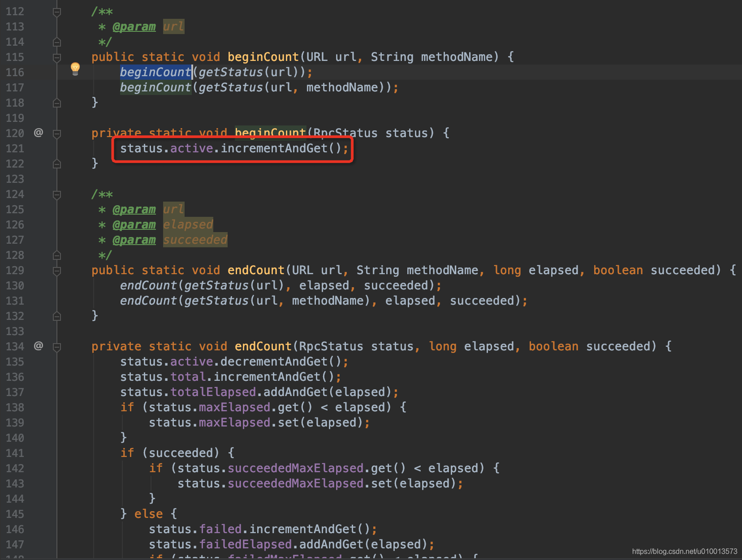
Task: Collapse the Javadoc comment starting at line 112
Action: 57,12
